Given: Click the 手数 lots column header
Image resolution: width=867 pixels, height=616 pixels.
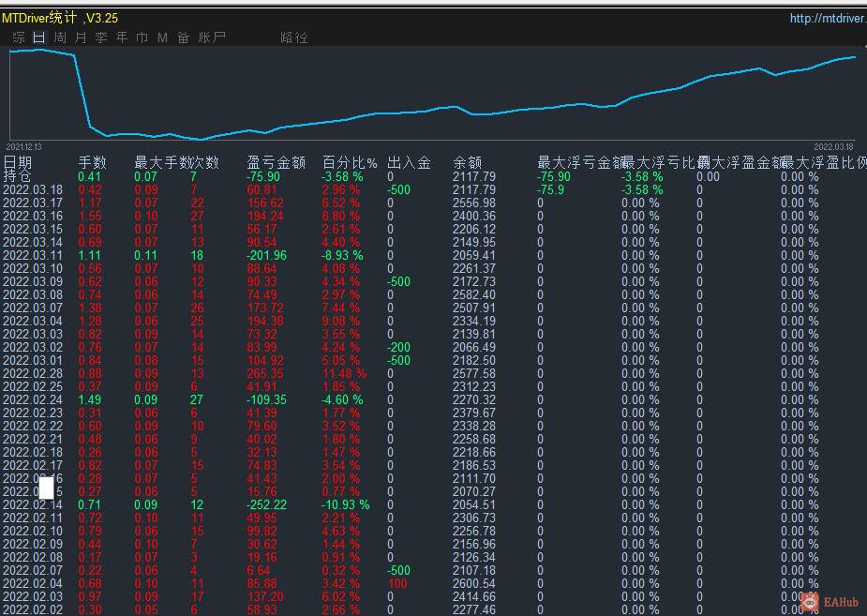Looking at the screenshot, I should [93, 162].
